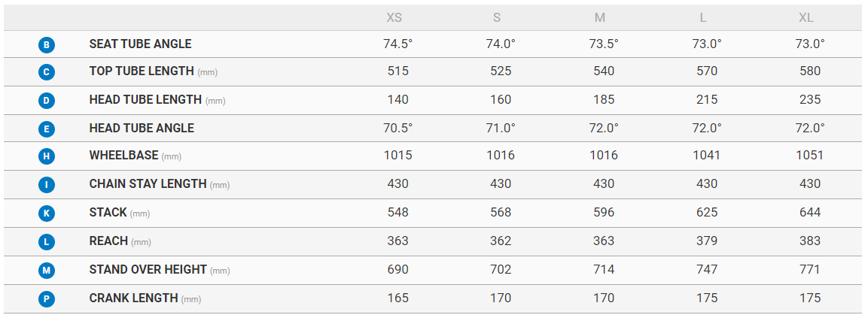Click the STAND OVER HEIGHT row label

148,269
